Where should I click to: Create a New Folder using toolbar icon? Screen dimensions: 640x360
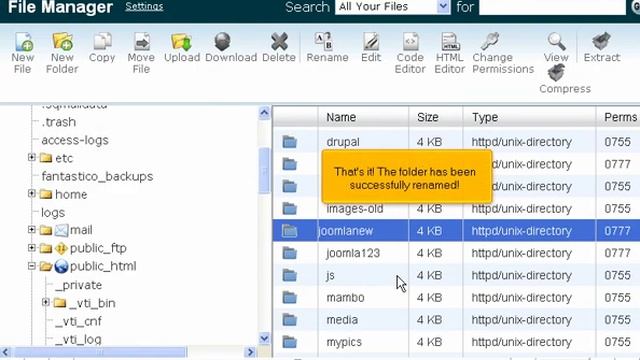pyautogui.click(x=62, y=42)
